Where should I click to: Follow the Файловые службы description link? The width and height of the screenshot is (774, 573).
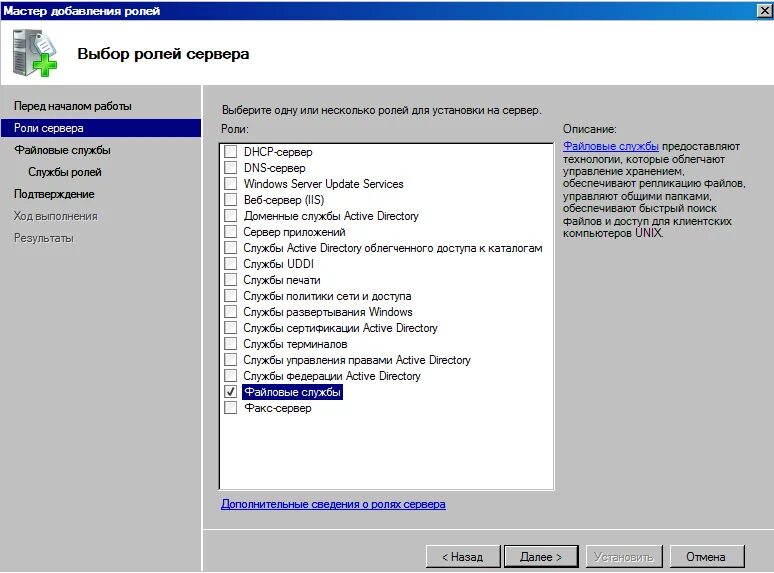(611, 146)
